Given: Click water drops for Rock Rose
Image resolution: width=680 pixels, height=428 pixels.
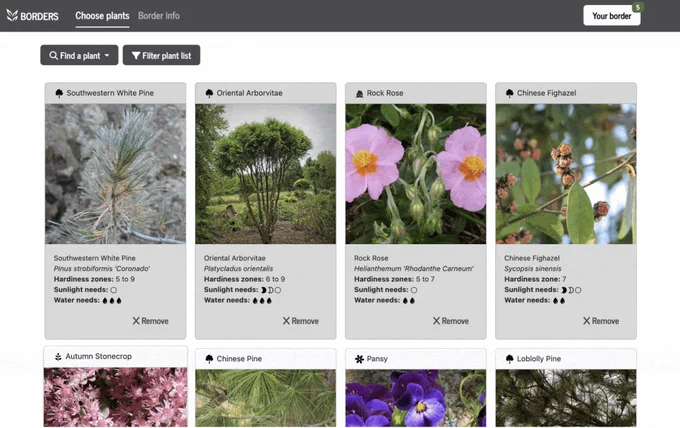Looking at the screenshot, I should pyautogui.click(x=409, y=301).
